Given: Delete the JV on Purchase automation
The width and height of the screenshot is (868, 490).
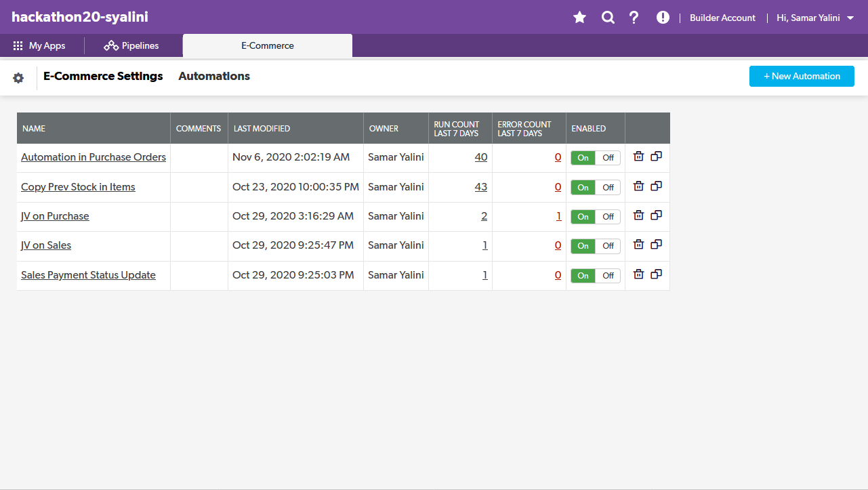Looking at the screenshot, I should point(638,216).
